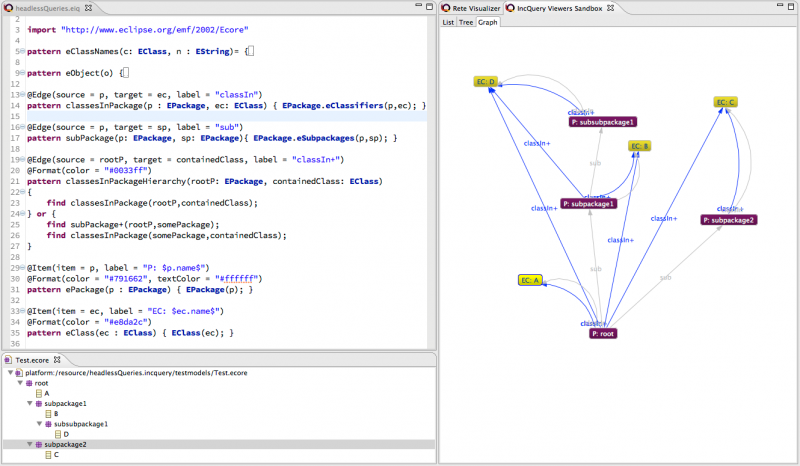Collapse the annotation fold on line 13
The width and height of the screenshot is (800, 466).
(22, 95)
